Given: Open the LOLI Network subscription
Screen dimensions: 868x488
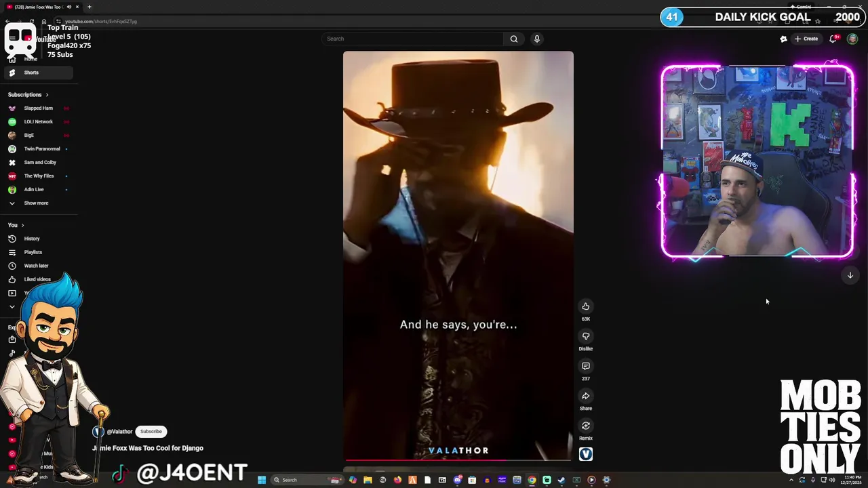Looking at the screenshot, I should 38,122.
